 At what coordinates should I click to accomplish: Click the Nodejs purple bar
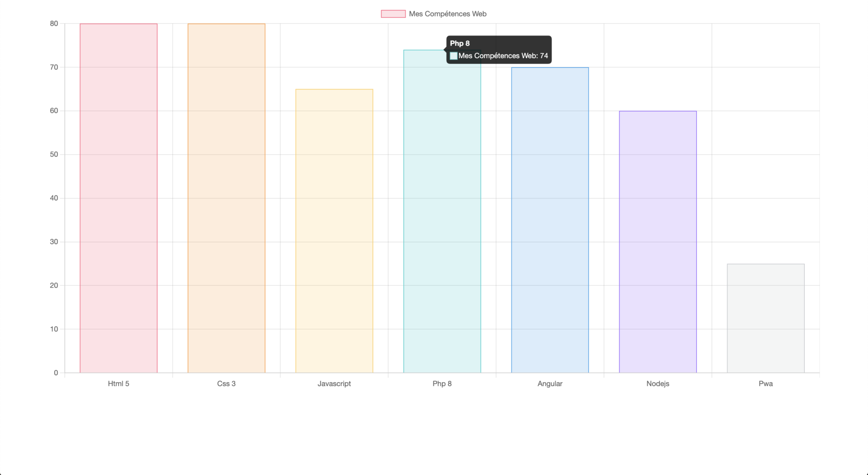(658, 242)
